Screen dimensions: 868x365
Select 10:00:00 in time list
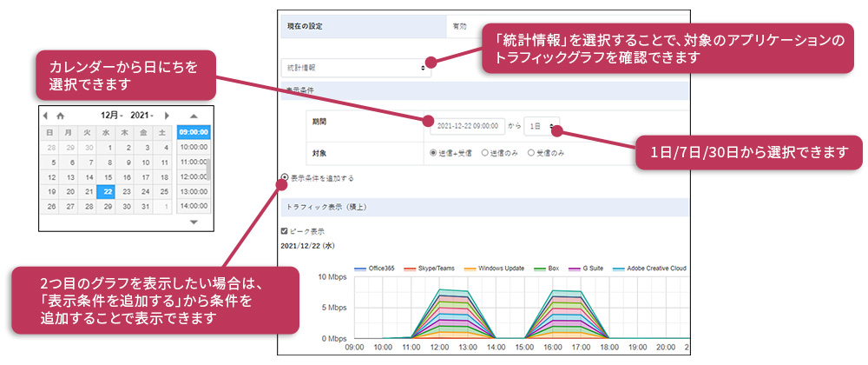tap(194, 148)
